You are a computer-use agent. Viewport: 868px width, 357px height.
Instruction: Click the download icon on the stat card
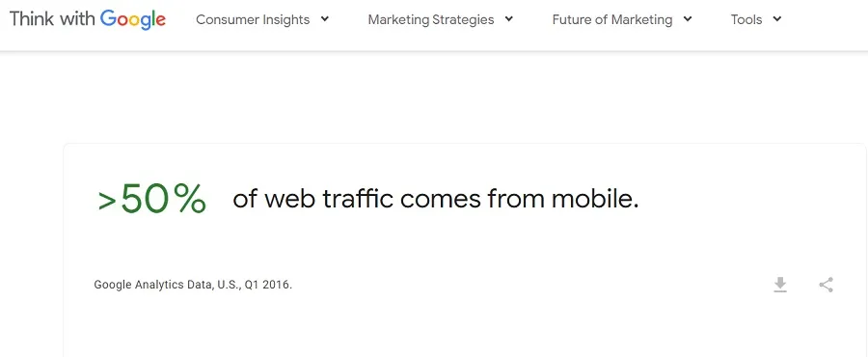(780, 285)
